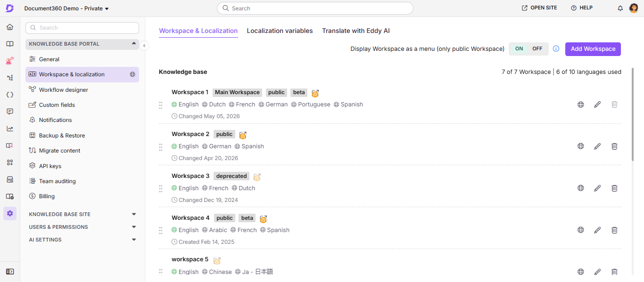644x282 pixels.
Task: Click the lock icon next to Workspace 1 tags
Action: (x=315, y=93)
